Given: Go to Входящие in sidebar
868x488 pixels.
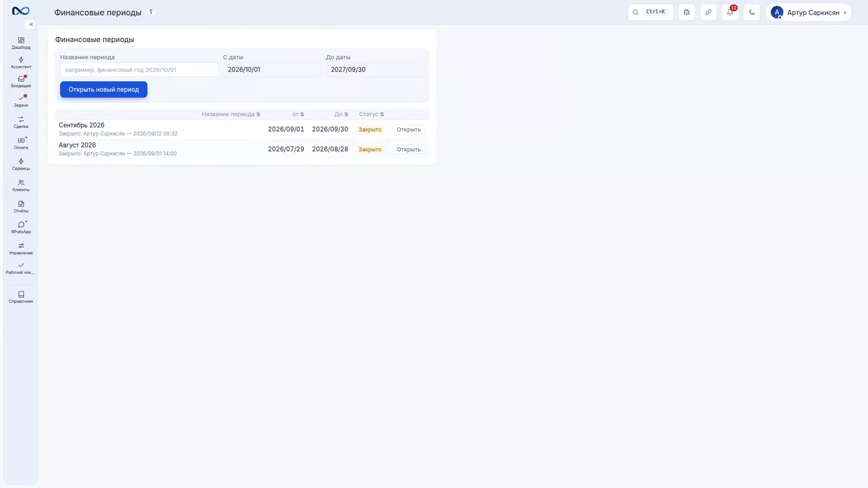Looking at the screenshot, I should [21, 82].
